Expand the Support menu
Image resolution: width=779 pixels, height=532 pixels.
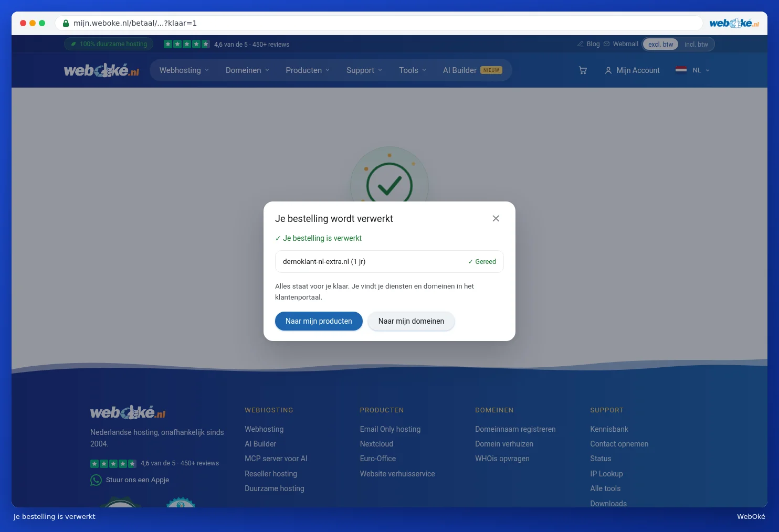[x=364, y=70]
